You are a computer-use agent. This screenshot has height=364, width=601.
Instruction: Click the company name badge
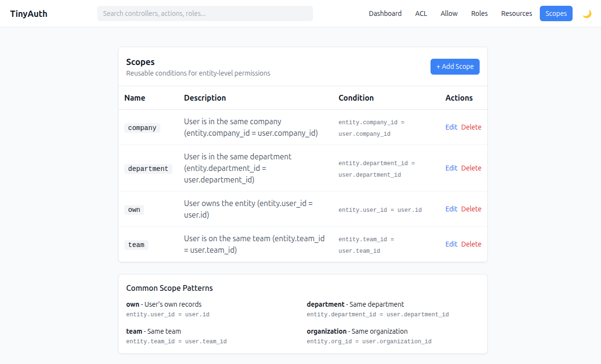click(142, 128)
